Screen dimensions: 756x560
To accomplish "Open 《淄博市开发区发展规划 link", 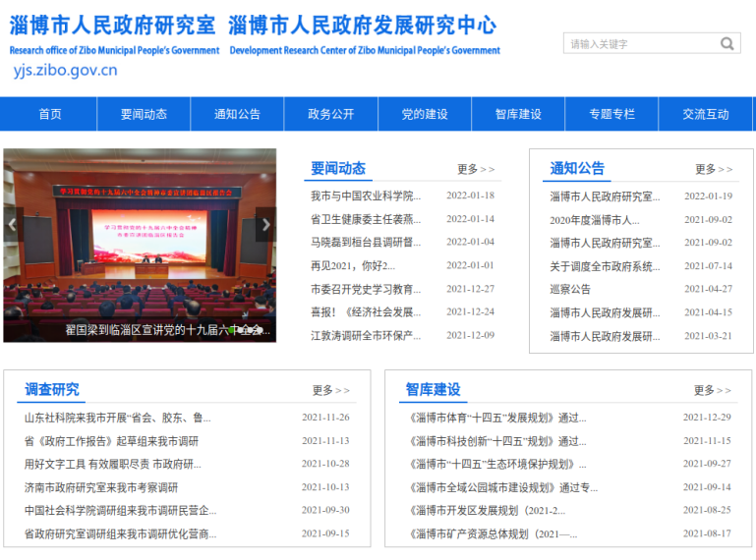I will click(x=488, y=510).
